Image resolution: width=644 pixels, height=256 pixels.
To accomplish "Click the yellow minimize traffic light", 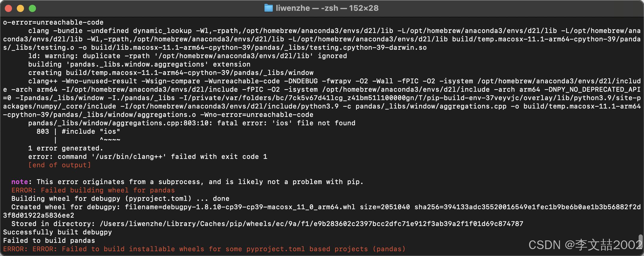I will tap(20, 8).
